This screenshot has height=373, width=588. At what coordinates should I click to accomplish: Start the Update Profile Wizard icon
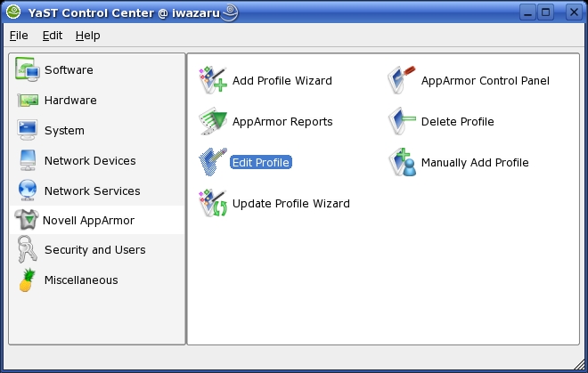pos(214,203)
